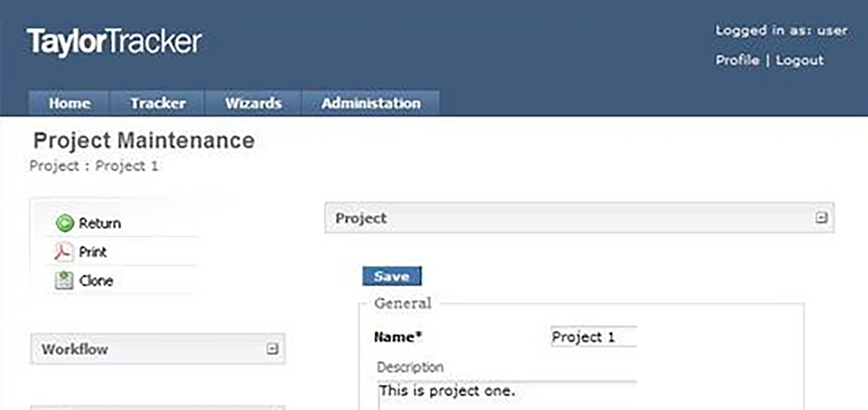Click the PDF Print icon
868x410 pixels.
pos(63,252)
